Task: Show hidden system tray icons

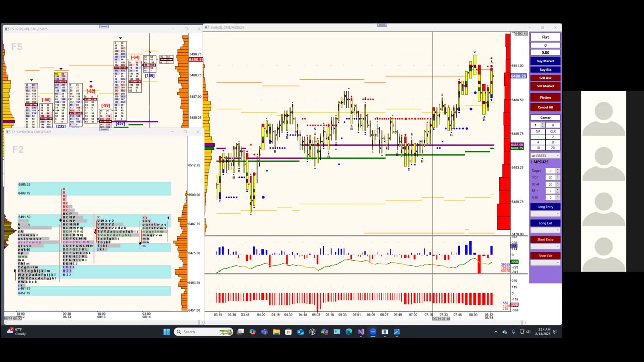Action: coord(496,332)
